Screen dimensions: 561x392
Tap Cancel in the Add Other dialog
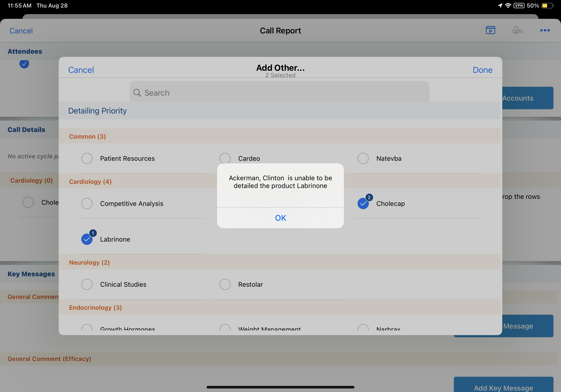(x=81, y=70)
